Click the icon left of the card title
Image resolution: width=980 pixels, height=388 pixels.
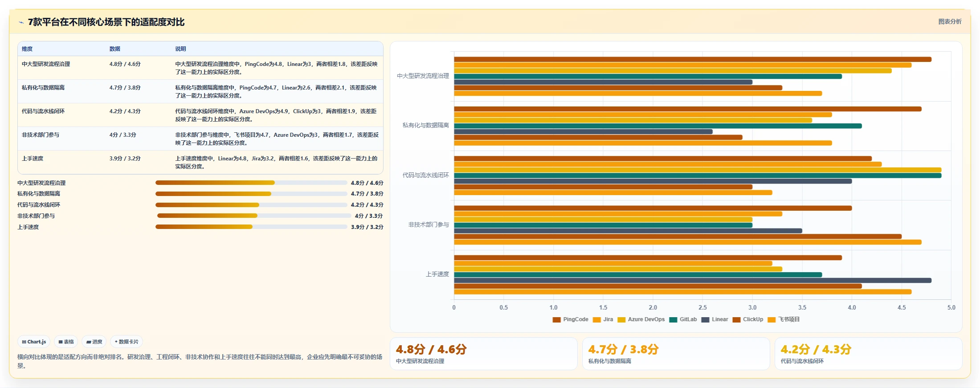click(21, 22)
